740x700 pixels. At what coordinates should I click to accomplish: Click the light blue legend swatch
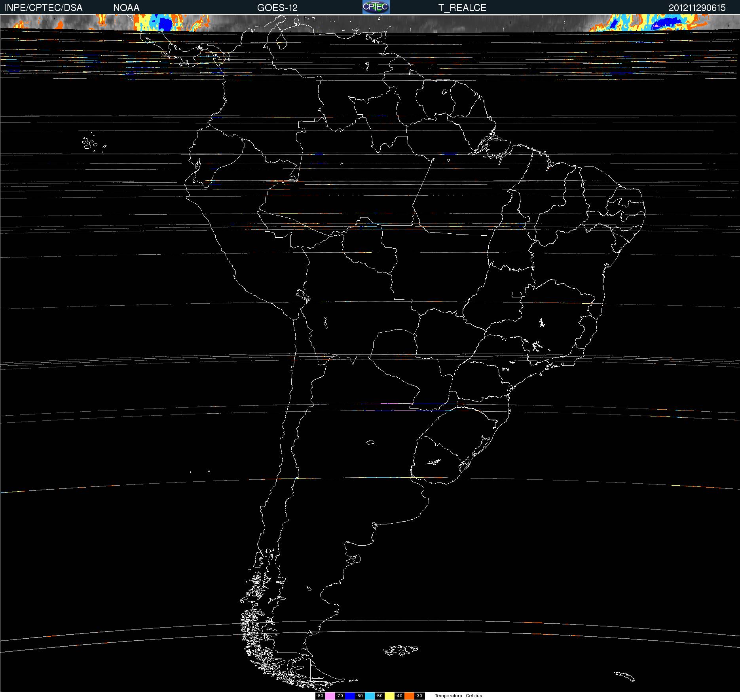coord(370,696)
